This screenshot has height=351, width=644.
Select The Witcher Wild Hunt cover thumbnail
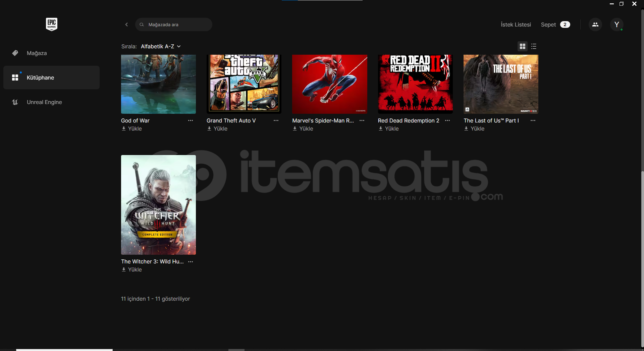[158, 205]
